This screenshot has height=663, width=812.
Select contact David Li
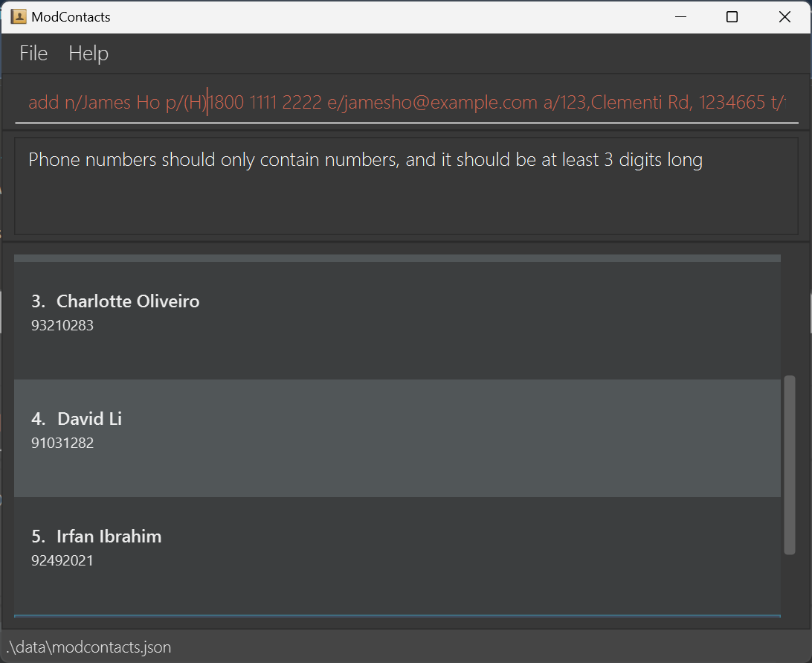tap(397, 438)
